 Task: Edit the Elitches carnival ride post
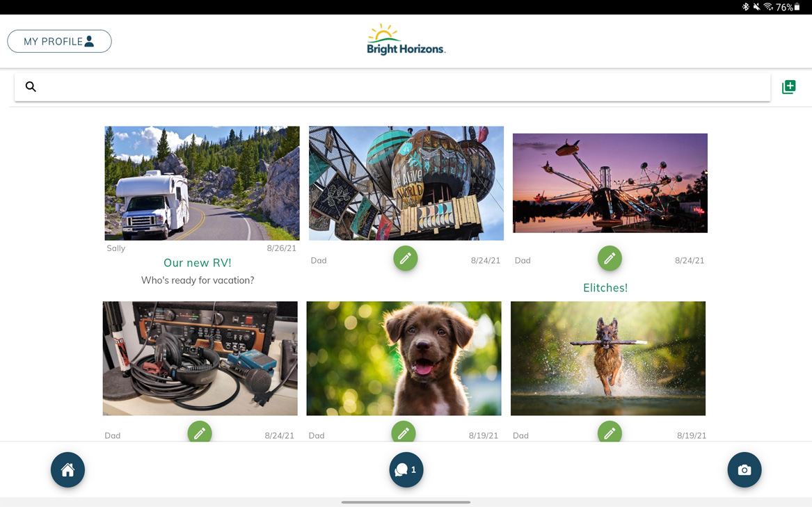(610, 259)
